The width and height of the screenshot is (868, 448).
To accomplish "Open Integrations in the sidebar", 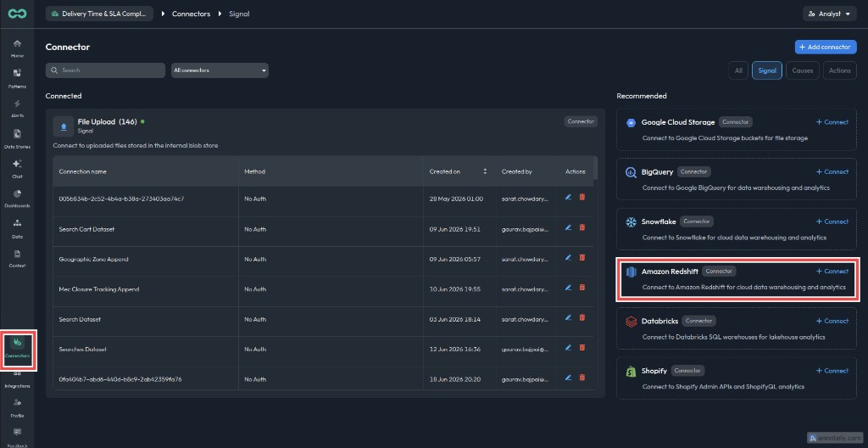I will [x=17, y=378].
